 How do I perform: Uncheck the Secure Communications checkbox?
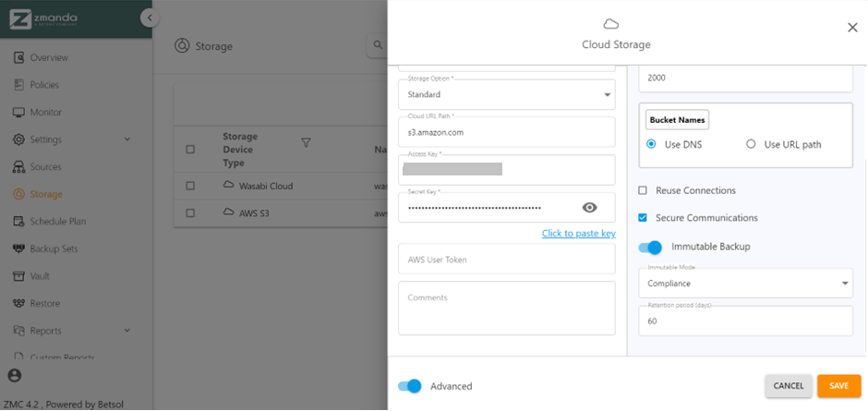click(x=643, y=218)
